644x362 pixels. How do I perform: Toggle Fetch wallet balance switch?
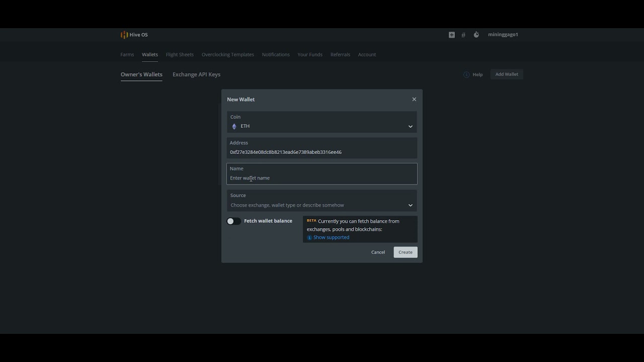tap(233, 221)
